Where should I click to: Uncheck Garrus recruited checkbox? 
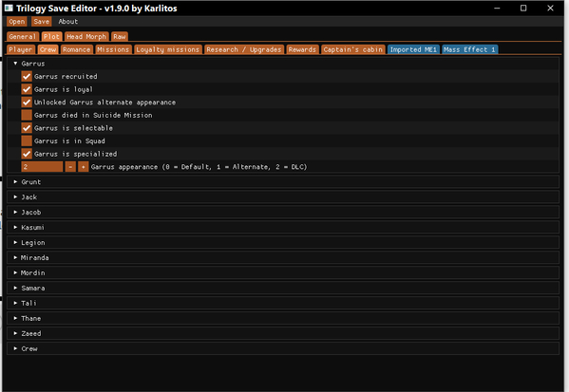[x=27, y=77]
